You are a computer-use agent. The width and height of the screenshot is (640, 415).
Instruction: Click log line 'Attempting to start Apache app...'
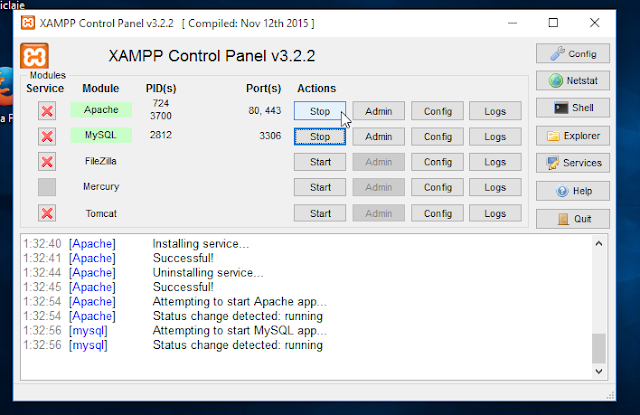click(x=240, y=302)
